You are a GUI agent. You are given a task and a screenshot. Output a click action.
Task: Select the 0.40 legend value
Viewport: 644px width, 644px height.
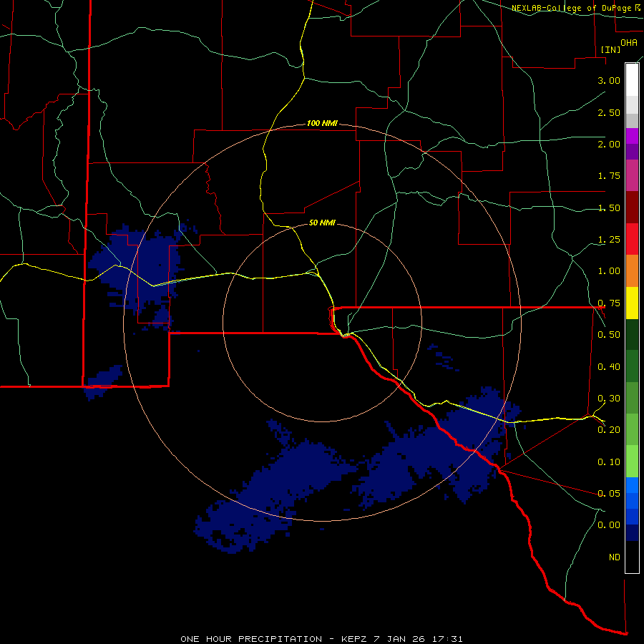(609, 367)
